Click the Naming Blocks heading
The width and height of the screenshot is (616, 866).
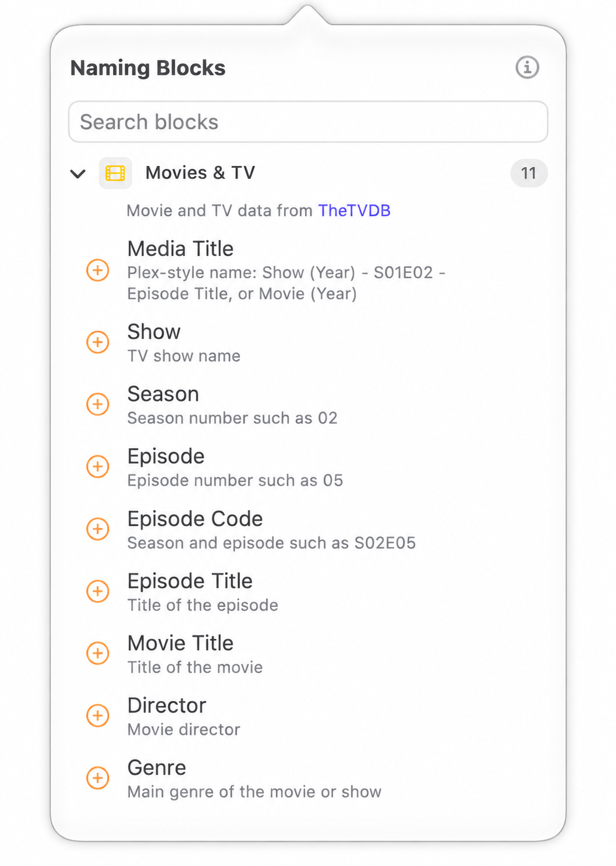(148, 68)
